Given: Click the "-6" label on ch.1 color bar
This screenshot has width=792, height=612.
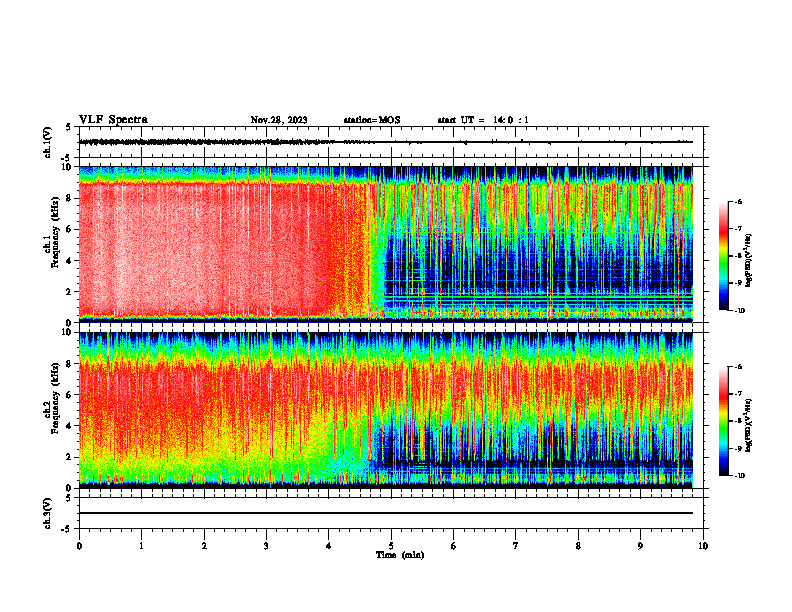Looking at the screenshot, I should [738, 201].
